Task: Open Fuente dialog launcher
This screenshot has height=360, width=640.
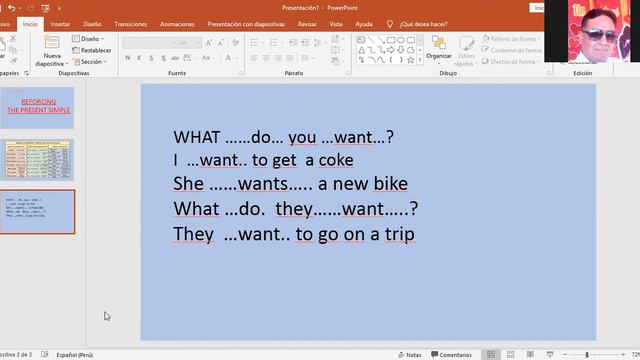Action: coord(241,73)
